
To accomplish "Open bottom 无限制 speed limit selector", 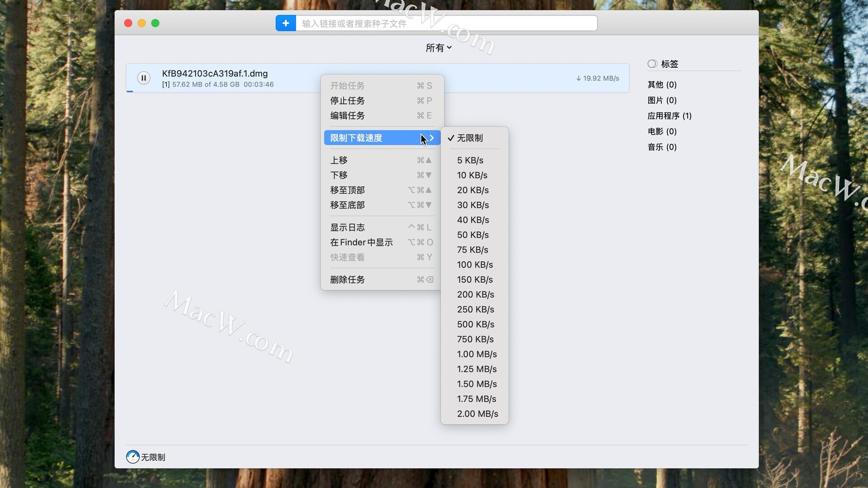I will click(x=153, y=457).
